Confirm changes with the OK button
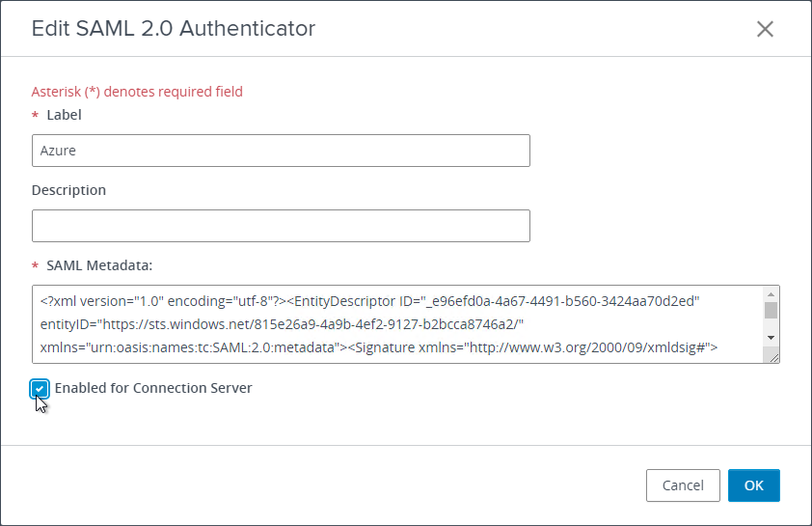 coord(753,485)
